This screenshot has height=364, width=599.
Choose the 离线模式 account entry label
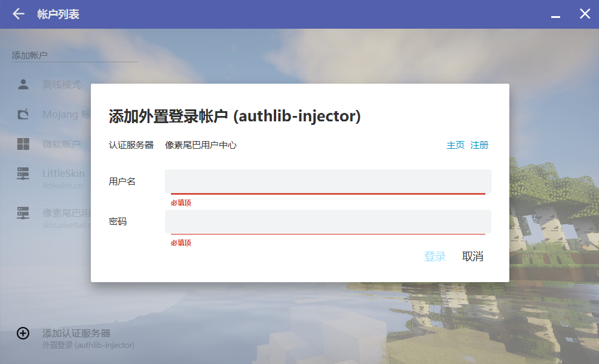click(62, 85)
